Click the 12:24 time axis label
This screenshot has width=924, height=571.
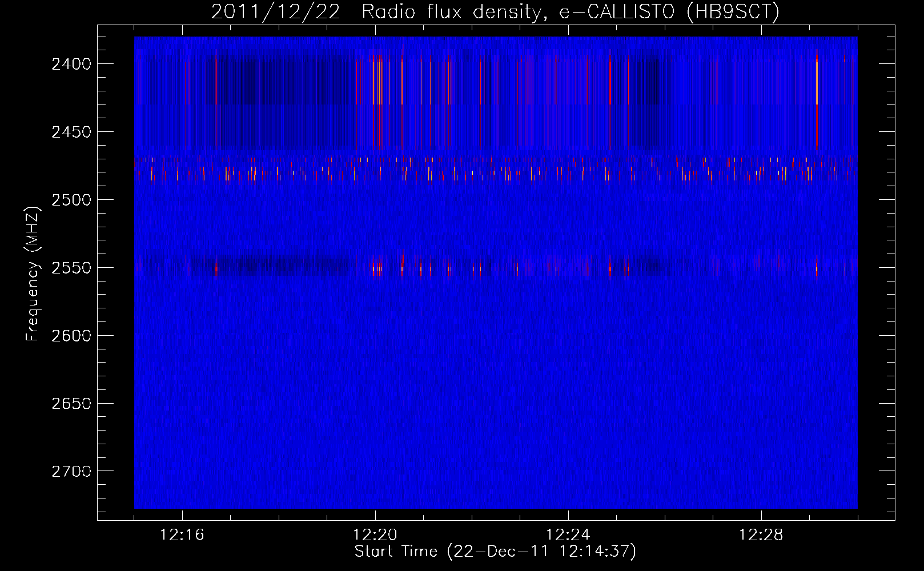point(568,535)
